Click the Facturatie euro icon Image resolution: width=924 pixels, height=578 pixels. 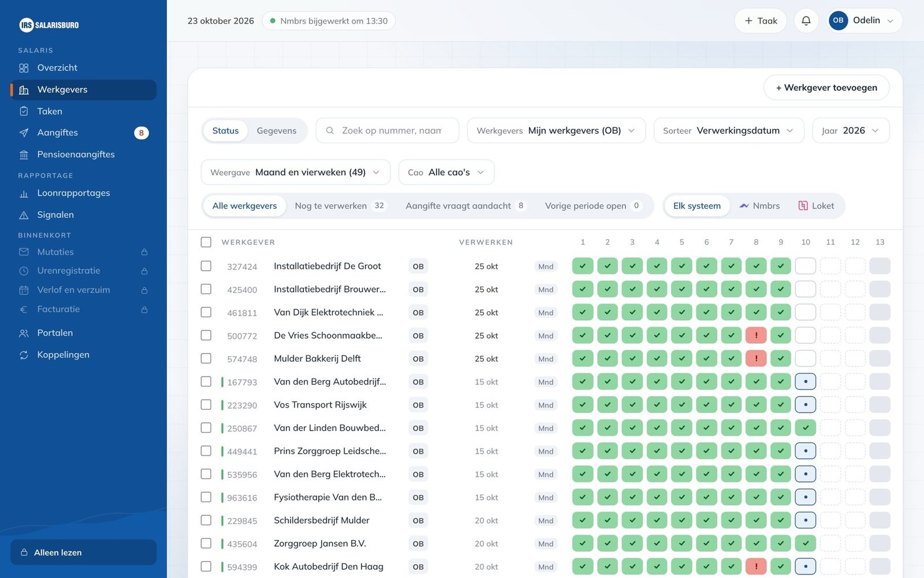[24, 309]
